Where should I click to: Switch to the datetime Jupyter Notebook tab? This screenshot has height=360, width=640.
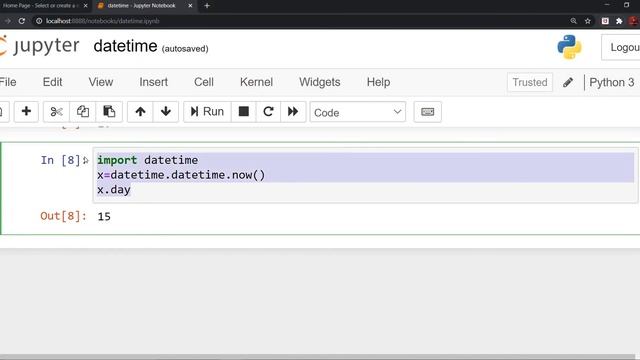coord(141,6)
